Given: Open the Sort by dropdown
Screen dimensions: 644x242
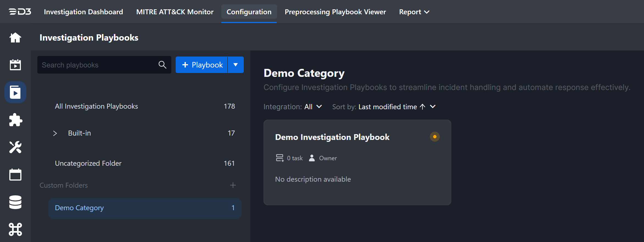Looking at the screenshot, I should tap(432, 107).
